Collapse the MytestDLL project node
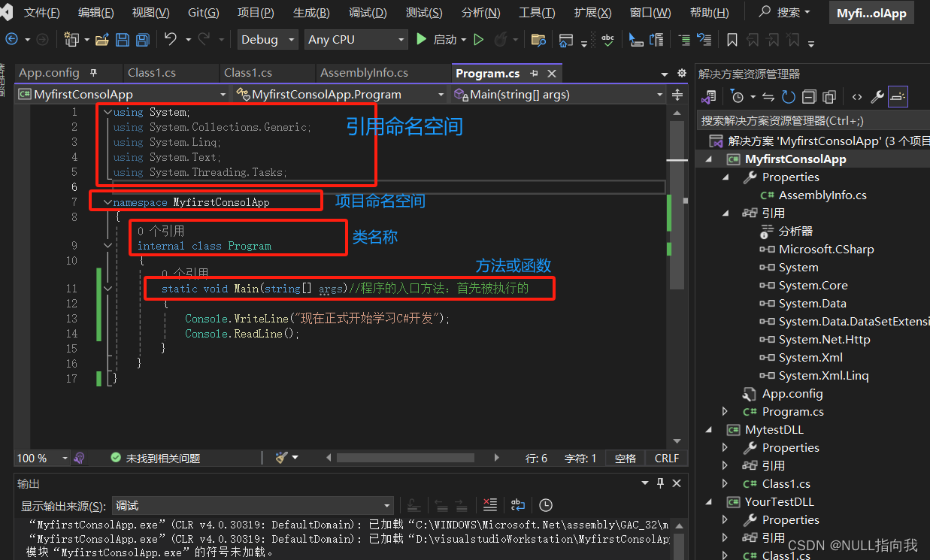930x560 pixels. pyautogui.click(x=708, y=430)
